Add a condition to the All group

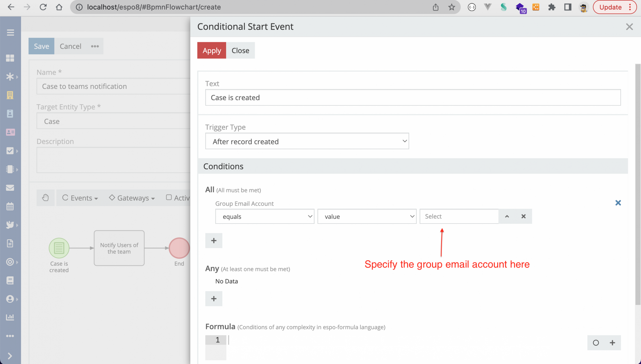[x=214, y=240]
